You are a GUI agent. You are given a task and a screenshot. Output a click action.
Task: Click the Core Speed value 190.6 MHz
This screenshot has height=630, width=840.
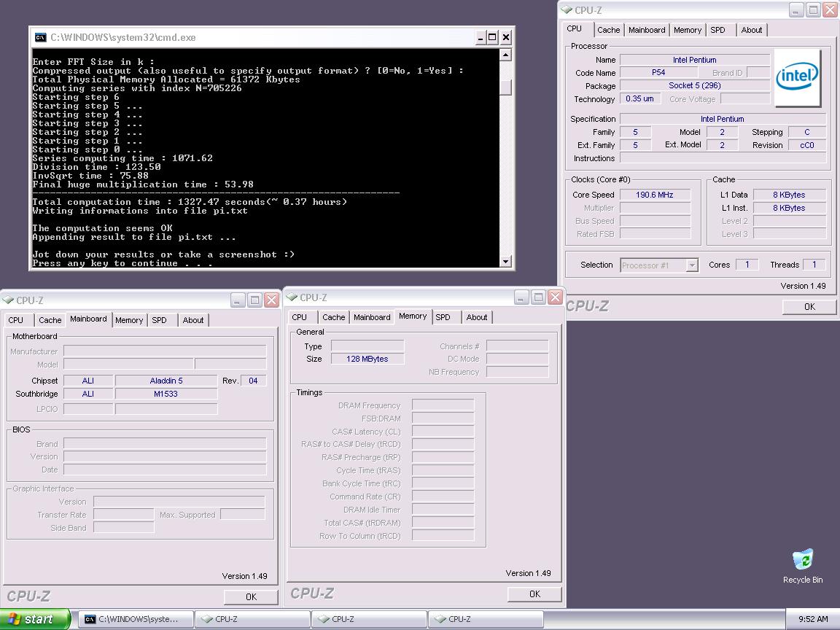point(655,195)
